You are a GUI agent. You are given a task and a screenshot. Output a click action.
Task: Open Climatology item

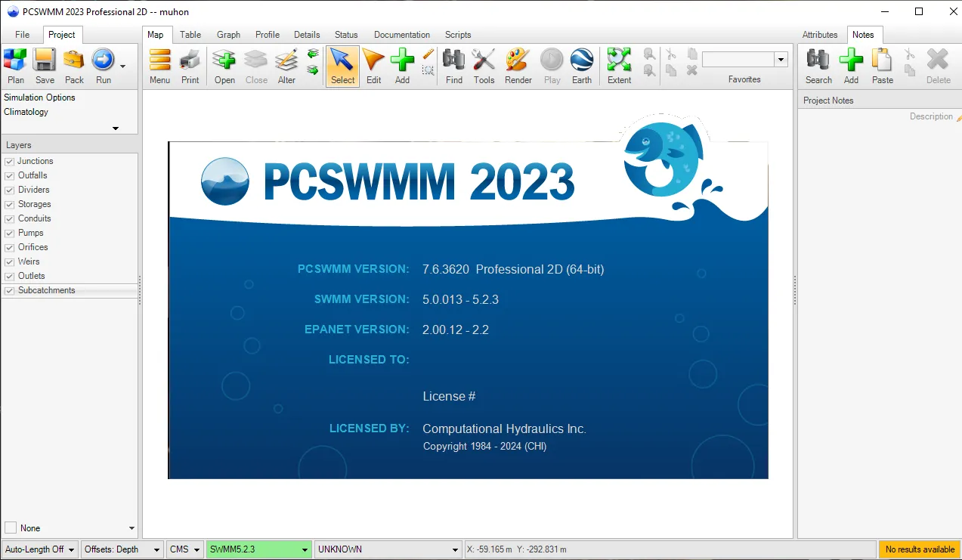click(x=26, y=112)
